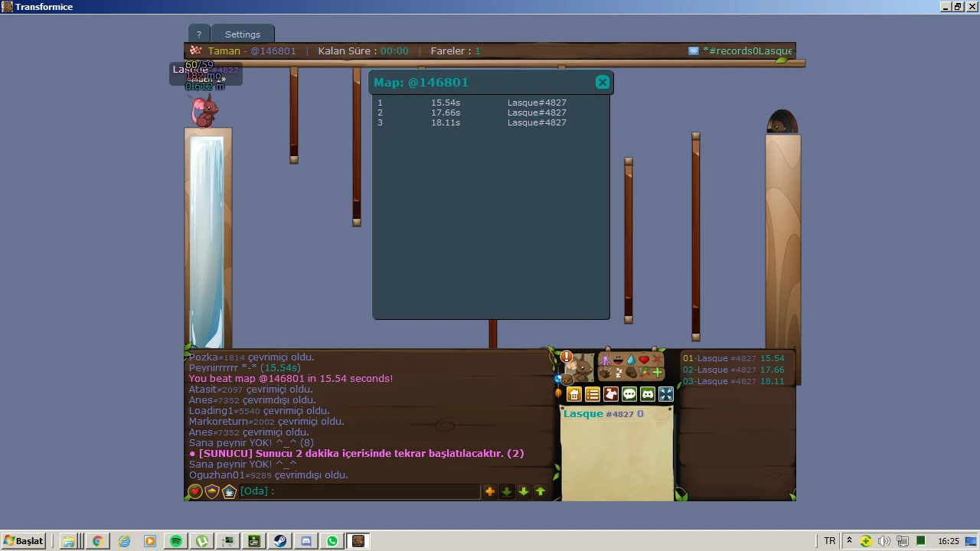Click the orange plus chat button
The image size is (980, 551).
click(x=490, y=491)
